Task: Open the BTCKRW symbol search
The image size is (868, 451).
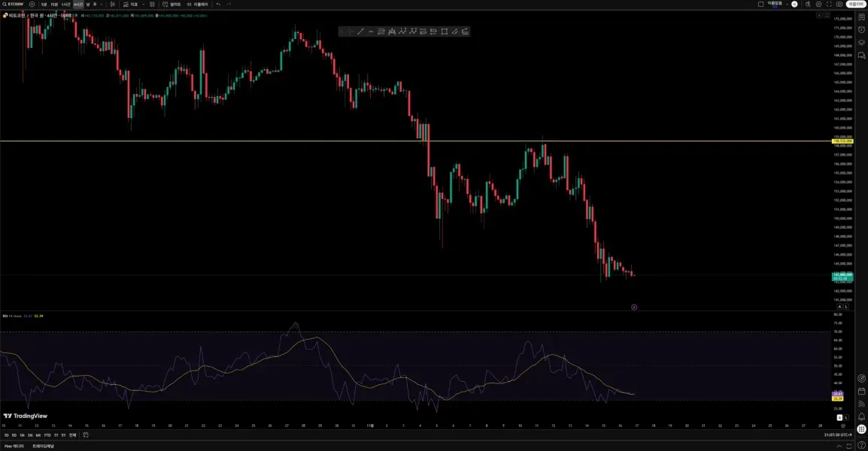Action: point(14,4)
